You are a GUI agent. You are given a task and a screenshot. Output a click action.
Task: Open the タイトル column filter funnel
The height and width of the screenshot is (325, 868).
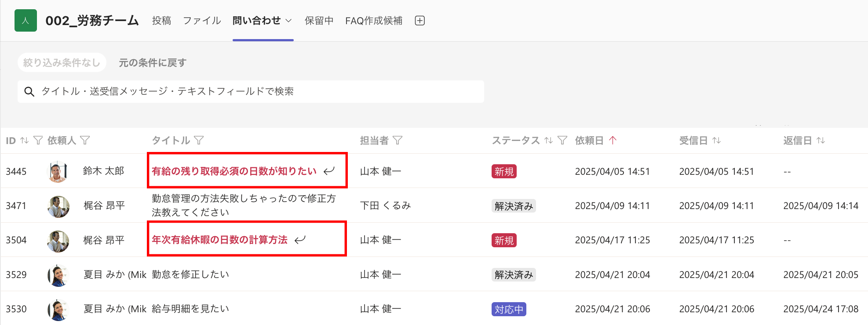click(x=199, y=140)
